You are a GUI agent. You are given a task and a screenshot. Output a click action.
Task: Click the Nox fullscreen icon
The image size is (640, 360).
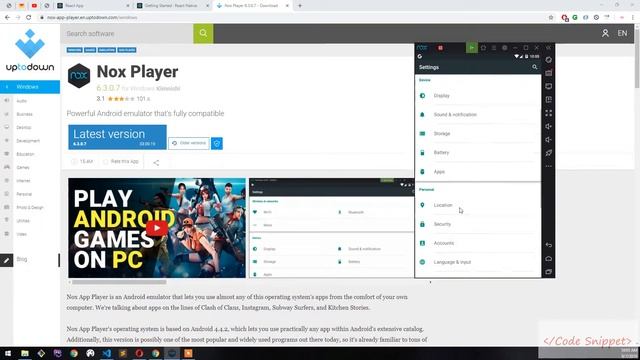pos(549,113)
